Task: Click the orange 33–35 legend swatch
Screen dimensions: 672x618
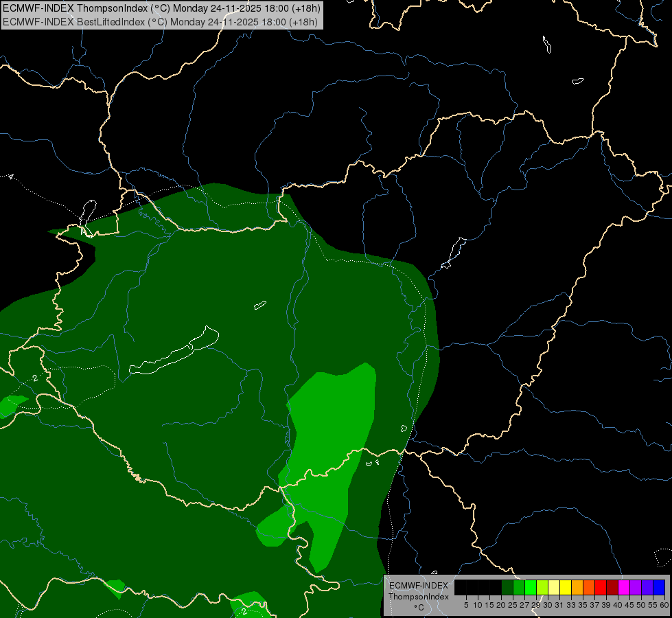Action: pos(577,587)
